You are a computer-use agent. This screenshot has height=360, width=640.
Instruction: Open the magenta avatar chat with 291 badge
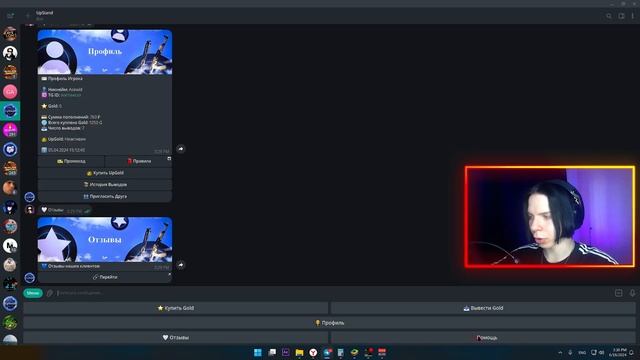(x=10, y=130)
